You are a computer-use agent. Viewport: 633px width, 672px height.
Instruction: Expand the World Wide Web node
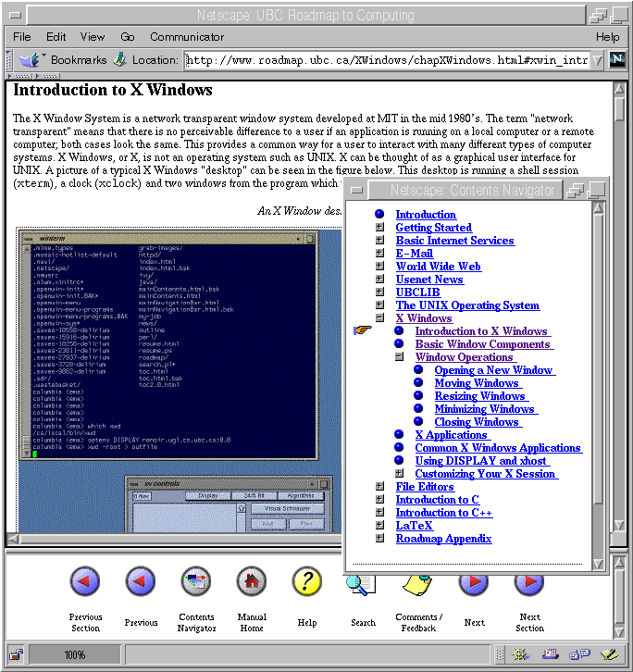tap(379, 266)
